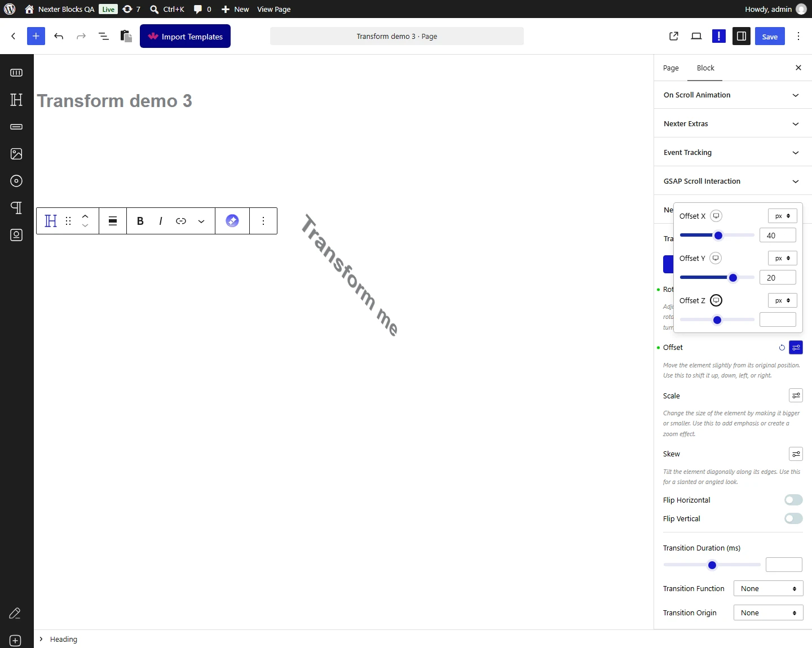Insert paragraph block from left sidebar
Screen dimensions: 812x648
(x=16, y=208)
